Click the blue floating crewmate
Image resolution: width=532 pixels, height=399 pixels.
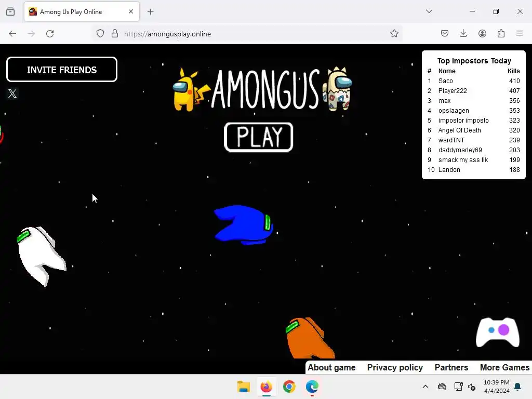coord(243,225)
